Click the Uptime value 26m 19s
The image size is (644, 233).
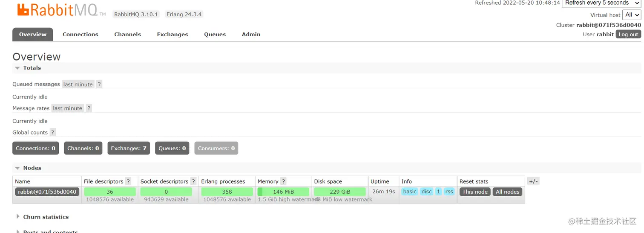coord(383,192)
